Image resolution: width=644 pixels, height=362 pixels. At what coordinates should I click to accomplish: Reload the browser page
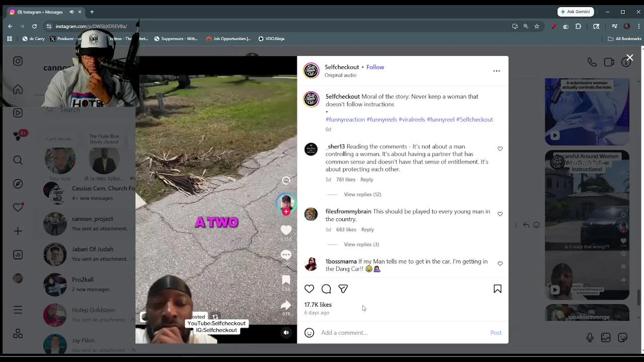coord(34,26)
